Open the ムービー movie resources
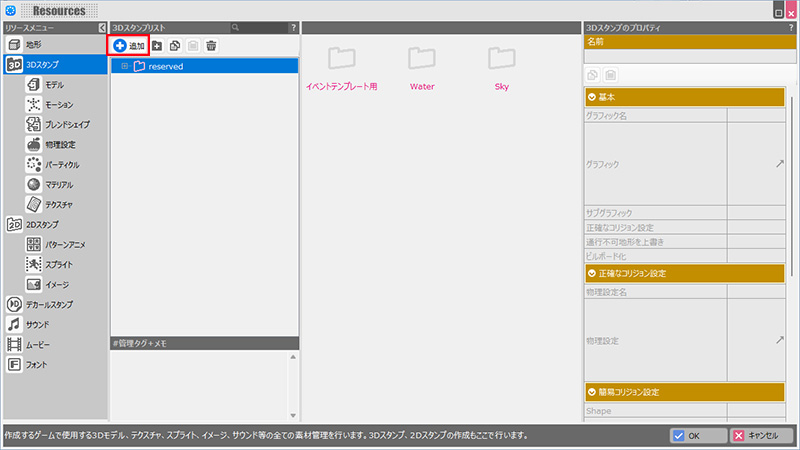This screenshot has height=450, width=800. tap(55, 345)
